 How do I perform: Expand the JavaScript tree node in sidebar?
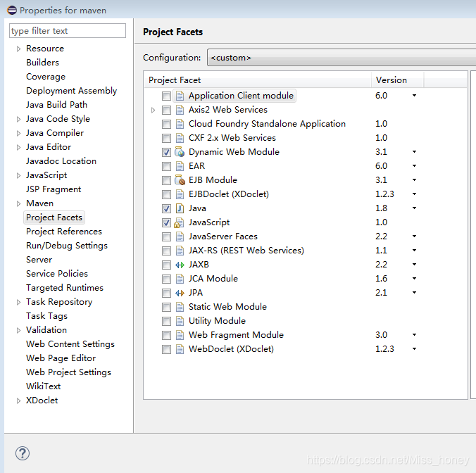[18, 175]
